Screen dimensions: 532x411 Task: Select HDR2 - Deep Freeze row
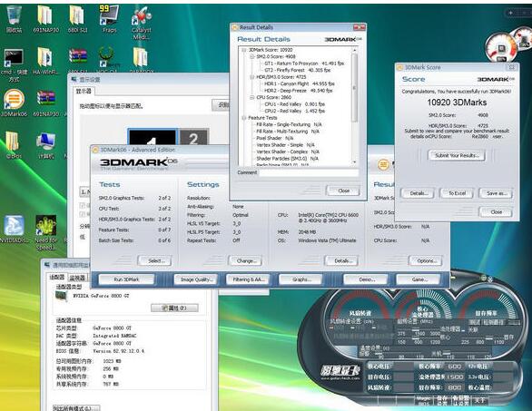tap(299, 91)
